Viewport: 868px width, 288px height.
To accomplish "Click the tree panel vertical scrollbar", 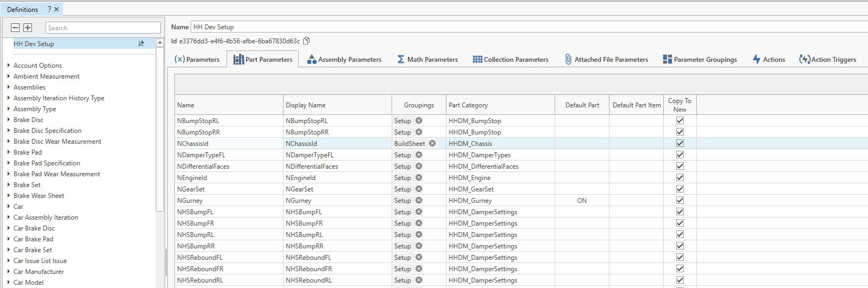I will 160,129.
